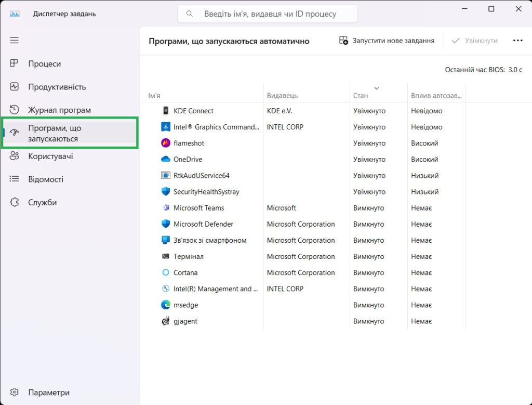Click the Microsoft Teams icon
Screen dimensions: 532x405
pyautogui.click(x=166, y=208)
